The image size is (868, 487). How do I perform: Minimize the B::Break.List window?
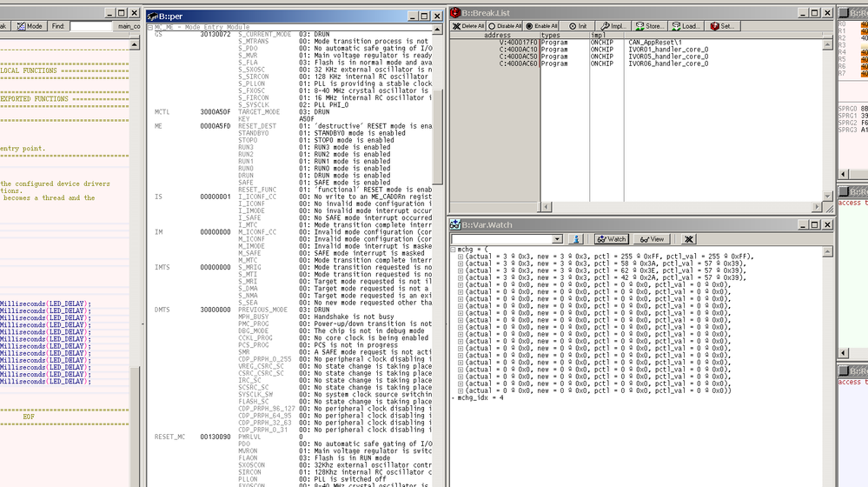[x=803, y=13]
